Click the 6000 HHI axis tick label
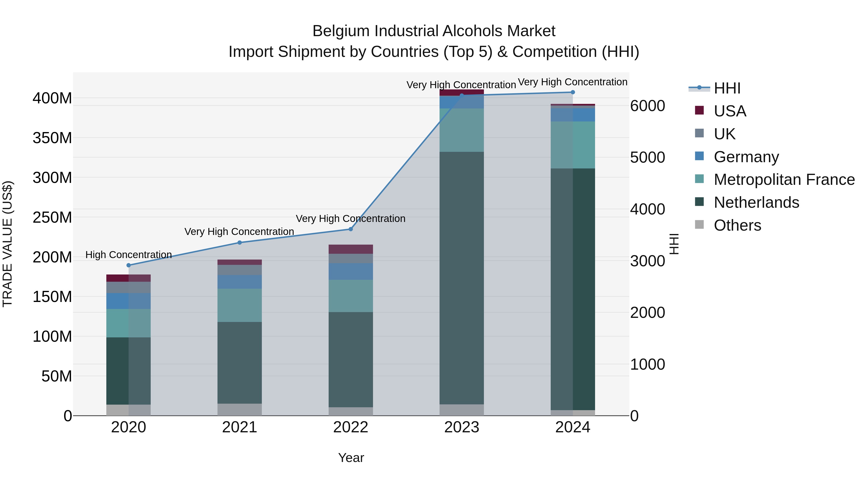 click(648, 106)
